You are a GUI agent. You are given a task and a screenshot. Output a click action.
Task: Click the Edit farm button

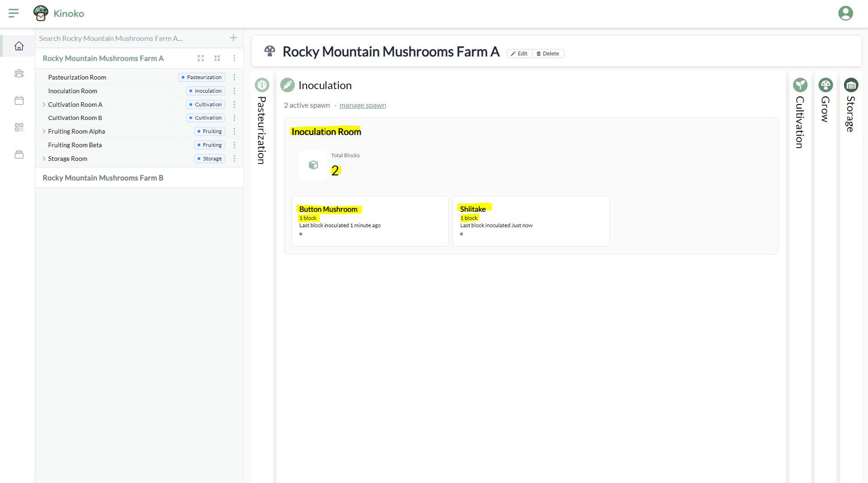pyautogui.click(x=519, y=54)
